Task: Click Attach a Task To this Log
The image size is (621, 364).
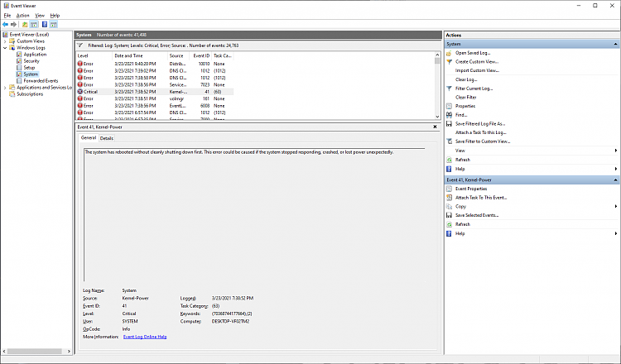Action: click(x=481, y=132)
